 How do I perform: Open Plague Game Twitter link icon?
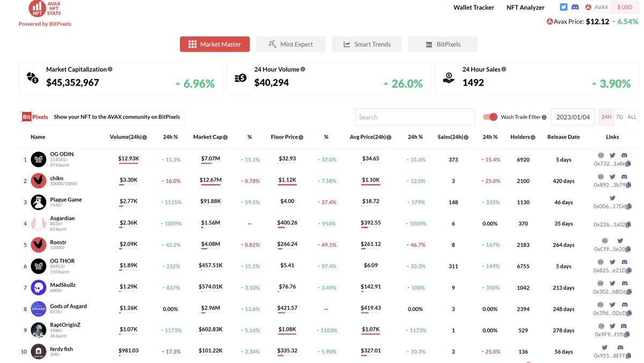(612, 198)
